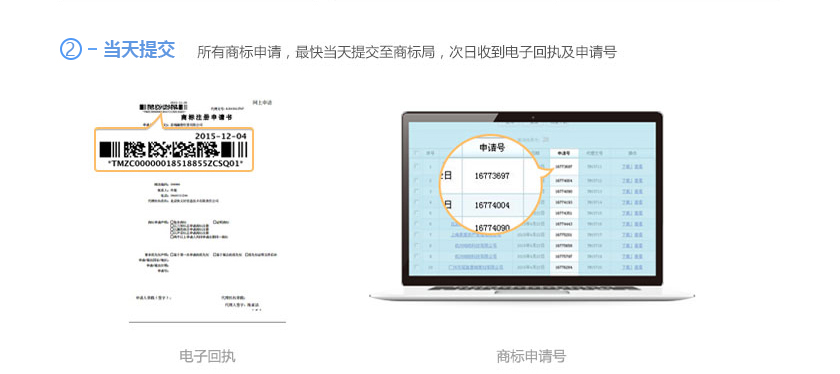The height and width of the screenshot is (374, 840).
Task: Click the 商标注册申请书 title on form
Action: tap(207, 117)
